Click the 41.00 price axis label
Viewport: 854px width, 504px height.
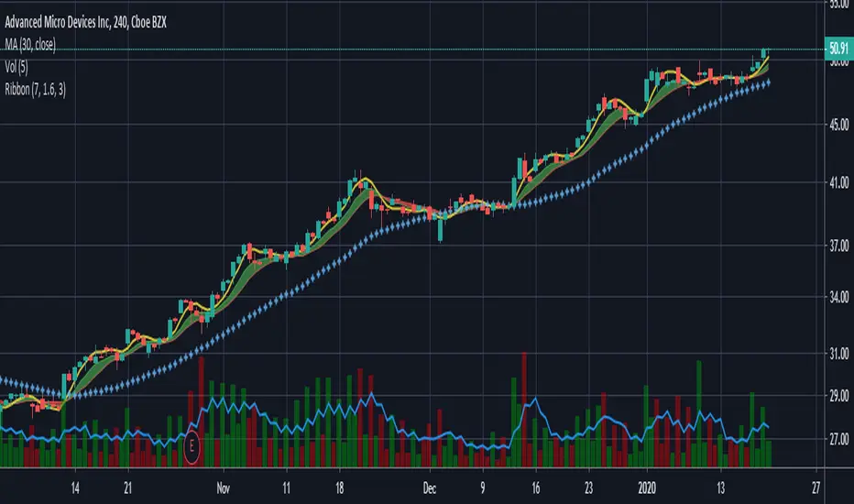(838, 182)
